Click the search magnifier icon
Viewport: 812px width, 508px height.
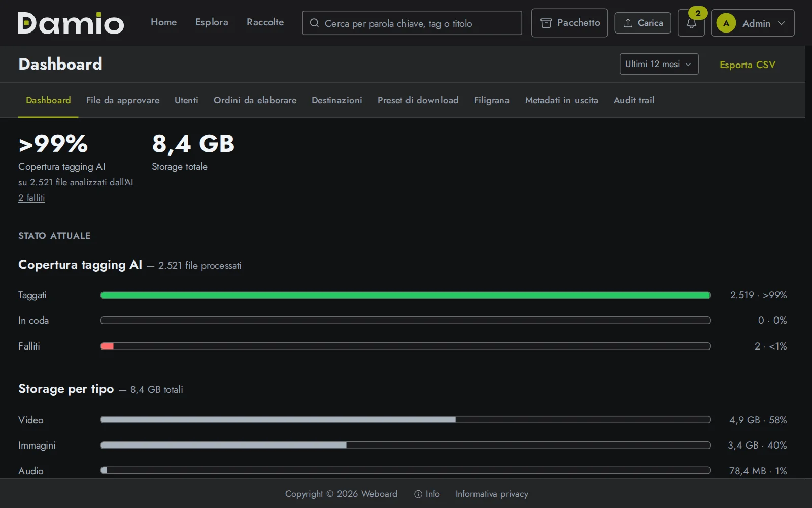[x=314, y=23]
